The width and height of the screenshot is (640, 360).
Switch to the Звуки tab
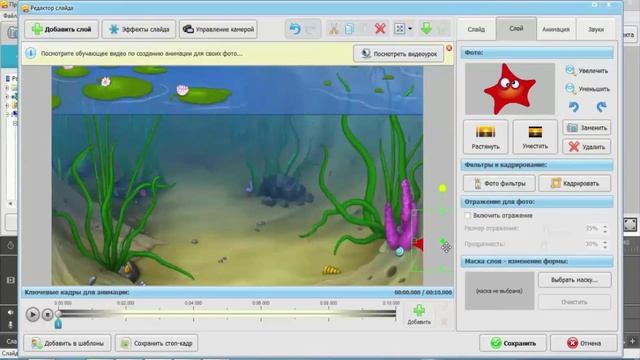tap(596, 29)
